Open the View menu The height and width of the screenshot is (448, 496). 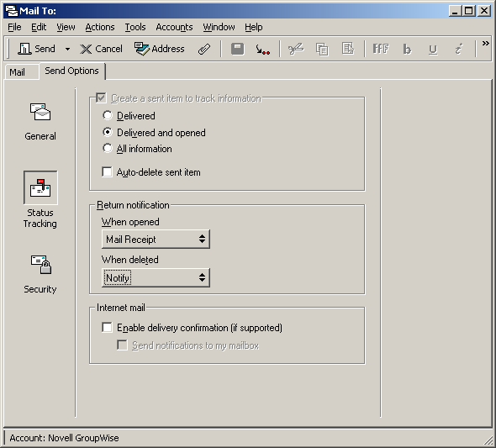(66, 27)
